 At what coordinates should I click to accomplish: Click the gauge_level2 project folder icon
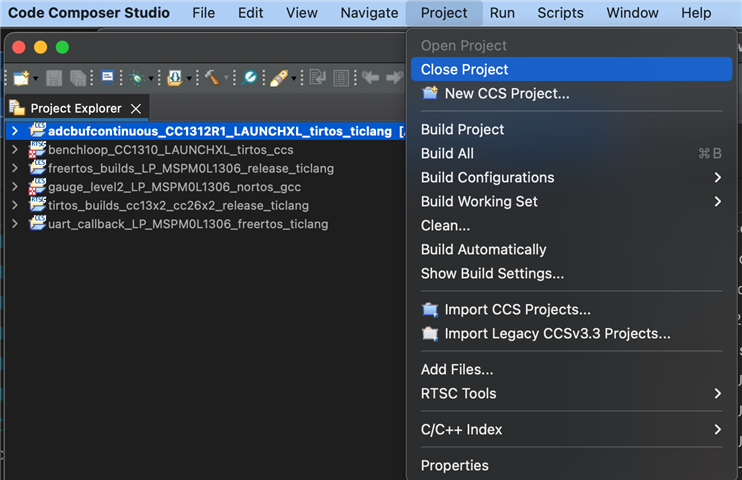(37, 187)
